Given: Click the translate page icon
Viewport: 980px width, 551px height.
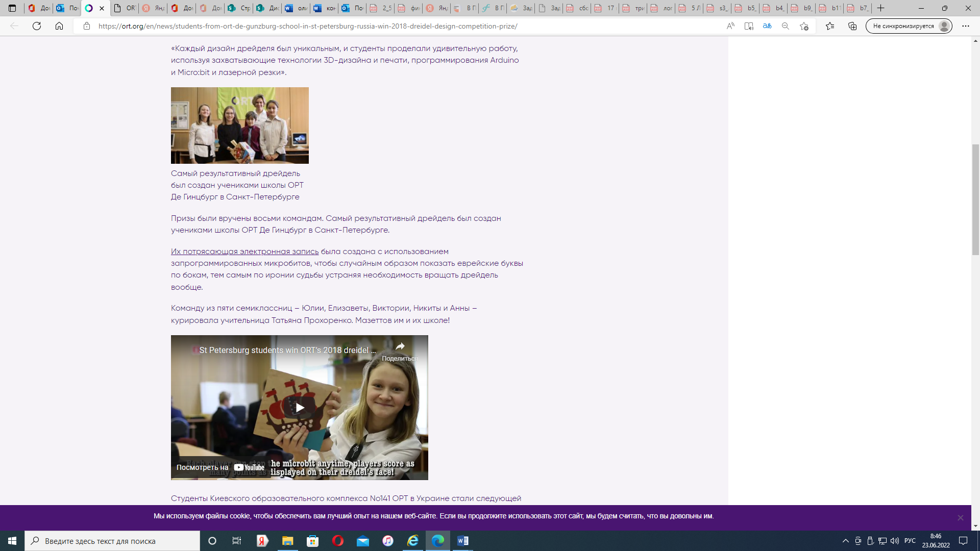Looking at the screenshot, I should (x=767, y=26).
